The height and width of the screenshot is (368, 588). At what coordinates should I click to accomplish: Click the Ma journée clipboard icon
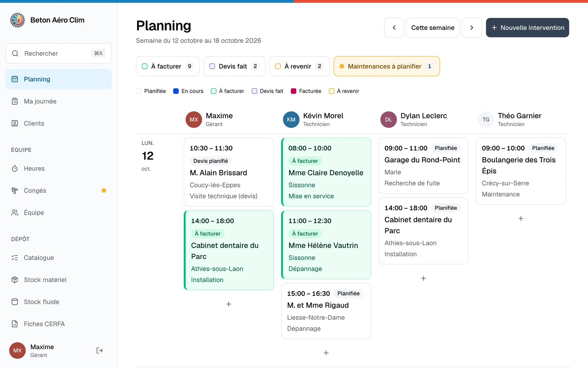15,101
